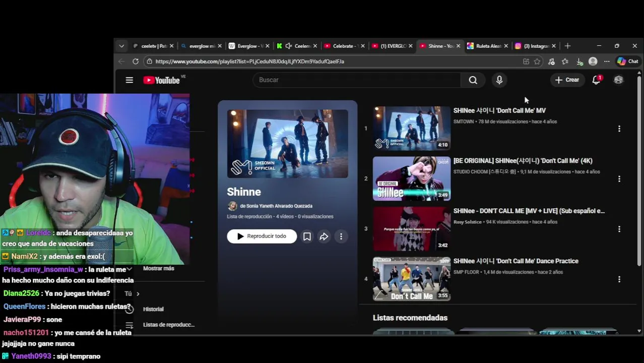Click Reproducir todo button
Image resolution: width=644 pixels, height=363 pixels.
point(262,236)
